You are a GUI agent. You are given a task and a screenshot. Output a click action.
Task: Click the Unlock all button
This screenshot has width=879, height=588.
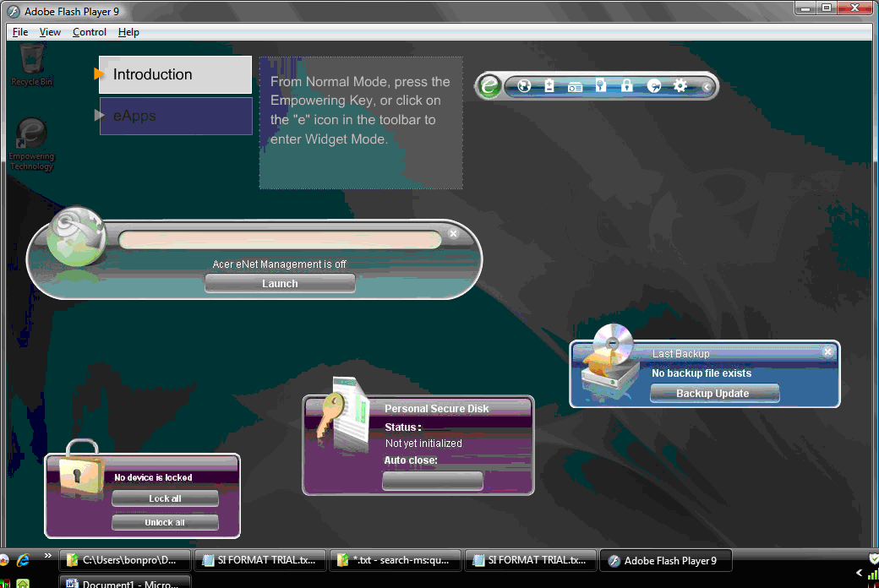[165, 522]
